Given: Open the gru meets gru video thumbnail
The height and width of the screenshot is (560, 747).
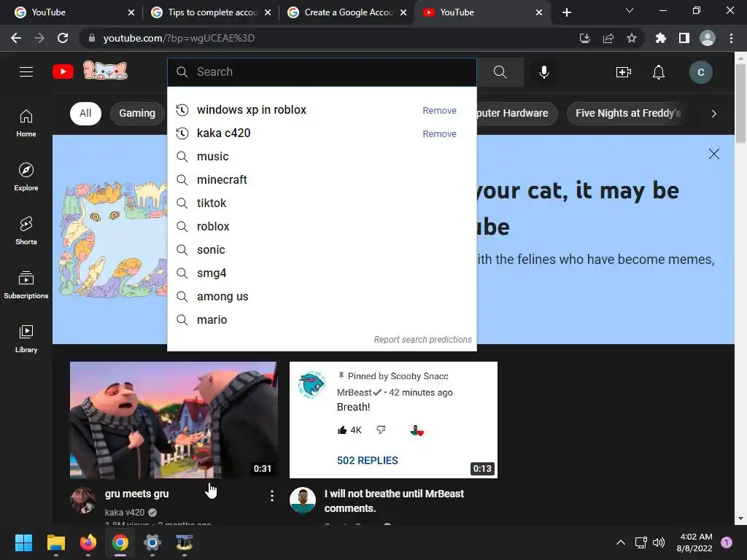Looking at the screenshot, I should (174, 420).
